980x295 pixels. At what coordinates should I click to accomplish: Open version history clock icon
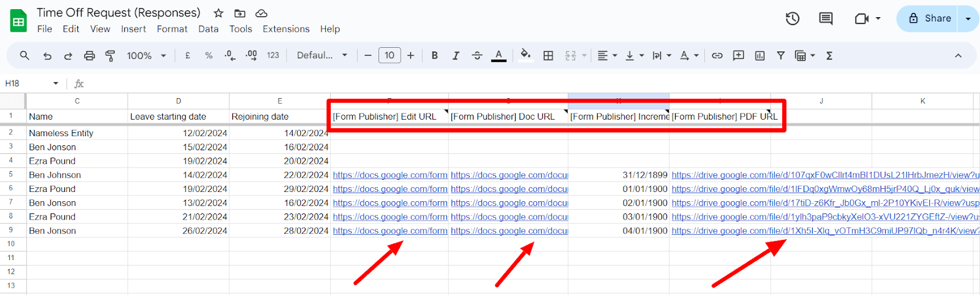[793, 19]
